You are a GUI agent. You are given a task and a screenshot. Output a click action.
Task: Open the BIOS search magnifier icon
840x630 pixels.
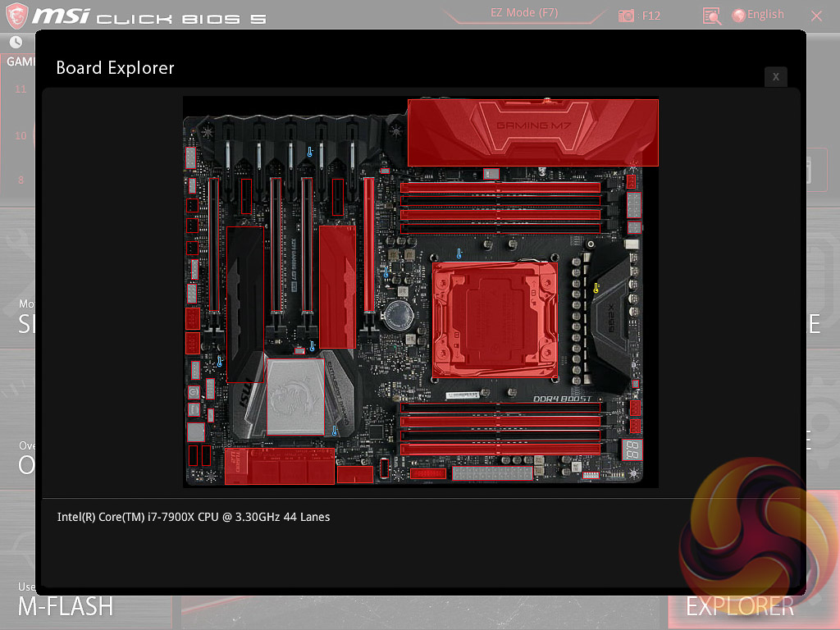[x=711, y=16]
